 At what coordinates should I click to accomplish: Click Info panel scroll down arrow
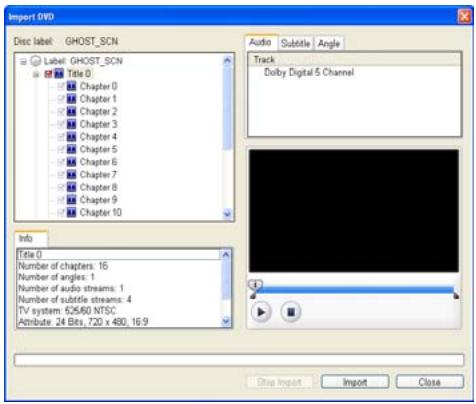[x=226, y=321]
